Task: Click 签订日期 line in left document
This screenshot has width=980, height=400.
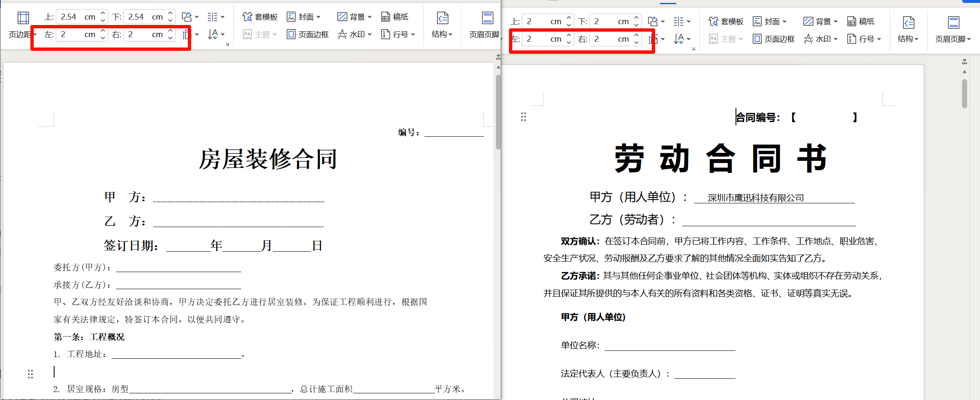Action: click(x=213, y=245)
